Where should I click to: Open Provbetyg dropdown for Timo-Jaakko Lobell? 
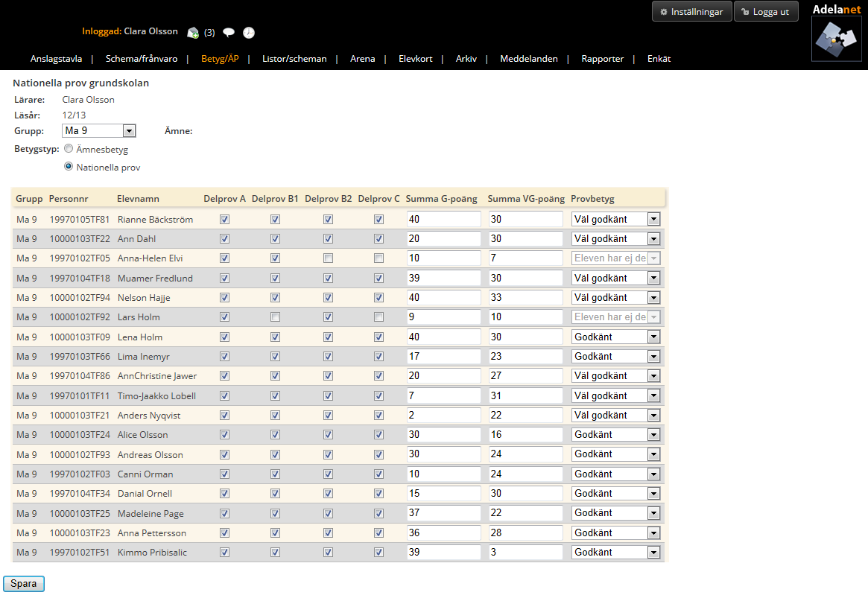[616, 395]
